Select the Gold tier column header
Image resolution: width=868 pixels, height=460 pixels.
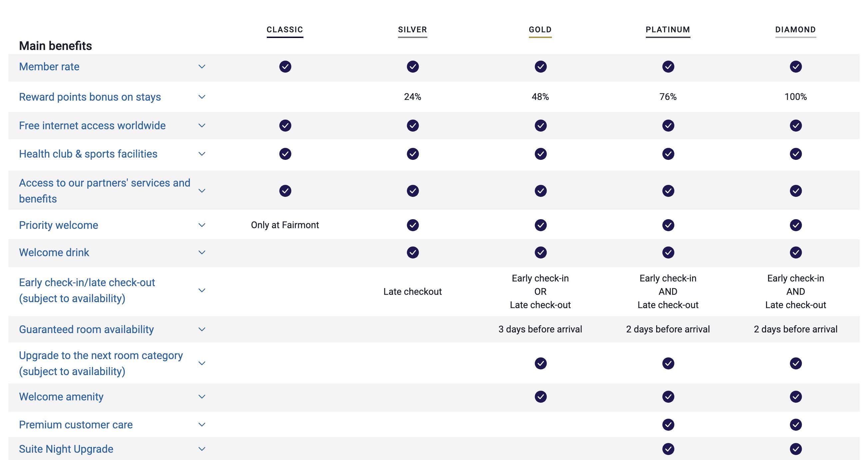pyautogui.click(x=540, y=30)
